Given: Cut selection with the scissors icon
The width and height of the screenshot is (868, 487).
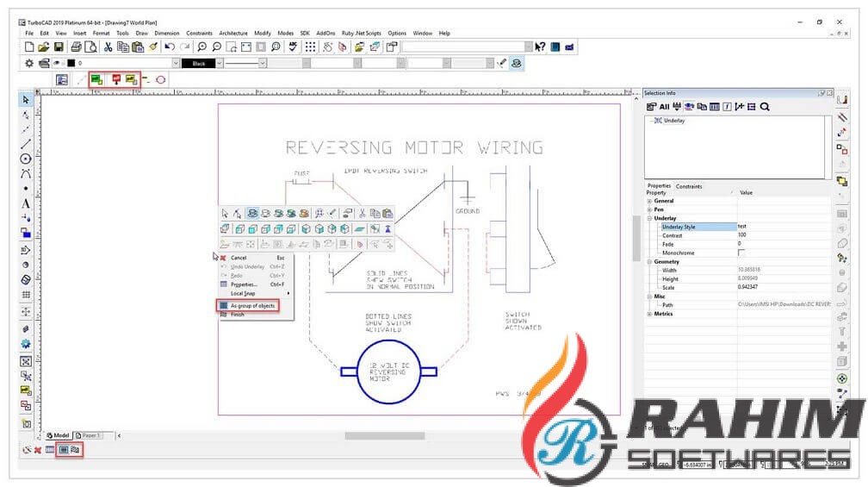Looking at the screenshot, I should tap(108, 47).
